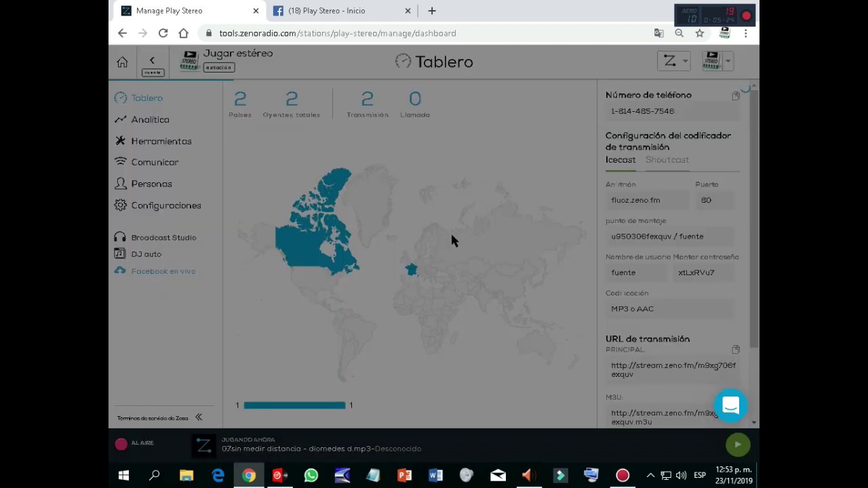The image size is (868, 488).
Task: Open Comunicar in the sidebar
Action: pyautogui.click(x=146, y=162)
